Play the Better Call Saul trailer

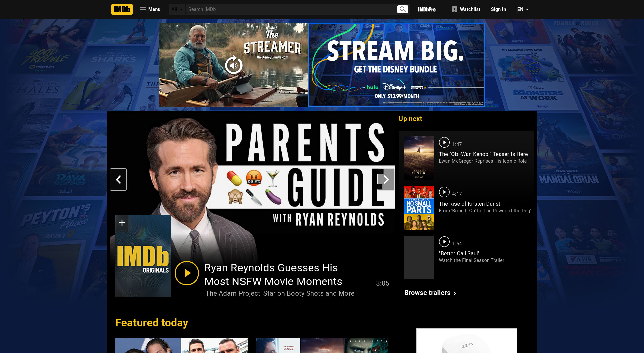point(444,242)
